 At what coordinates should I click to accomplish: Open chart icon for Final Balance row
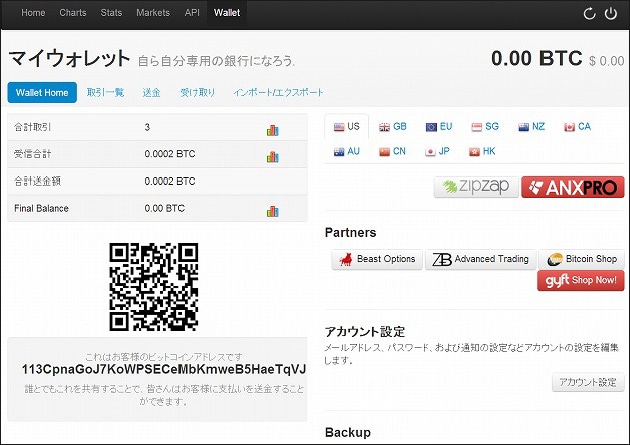pos(272,211)
